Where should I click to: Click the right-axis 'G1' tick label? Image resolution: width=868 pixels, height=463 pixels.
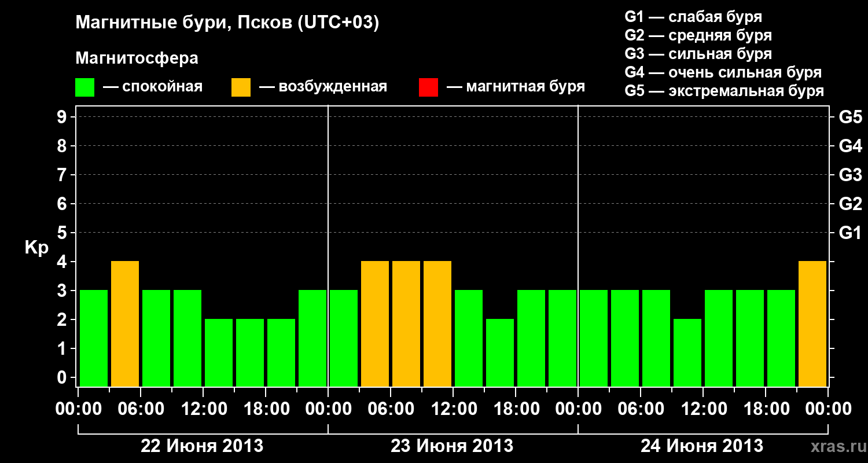coord(850,233)
